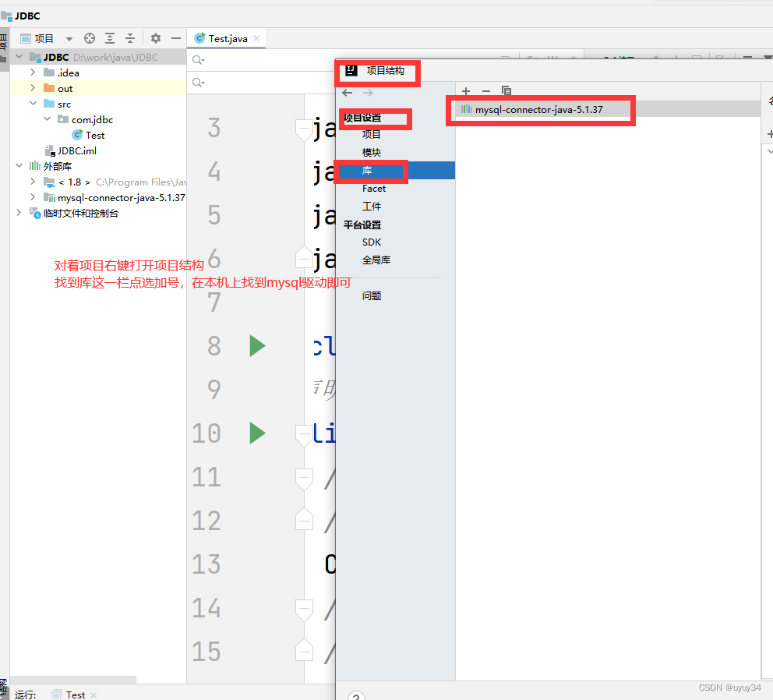The image size is (773, 700).
Task: Click the collapse-all icon in the project toolbar
Action: coord(130,37)
